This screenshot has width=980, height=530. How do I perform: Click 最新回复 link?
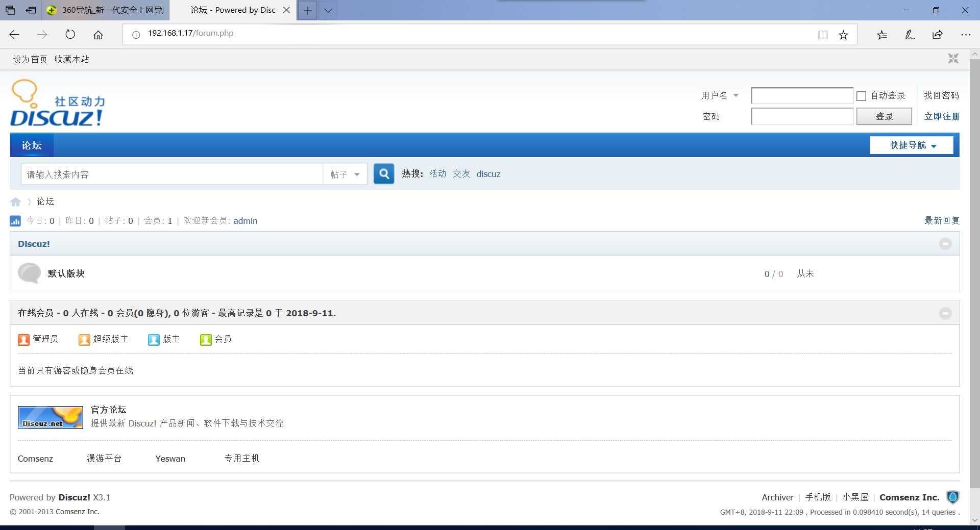(942, 220)
